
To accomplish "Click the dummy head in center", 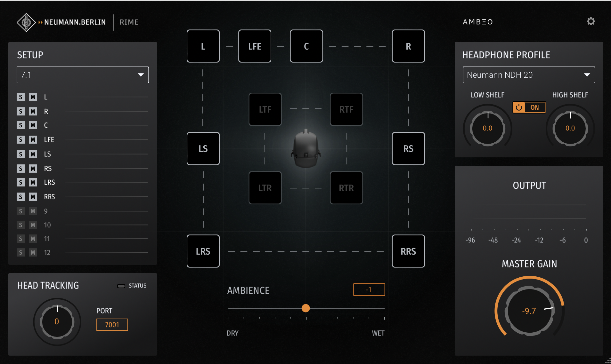I will pyautogui.click(x=306, y=149).
